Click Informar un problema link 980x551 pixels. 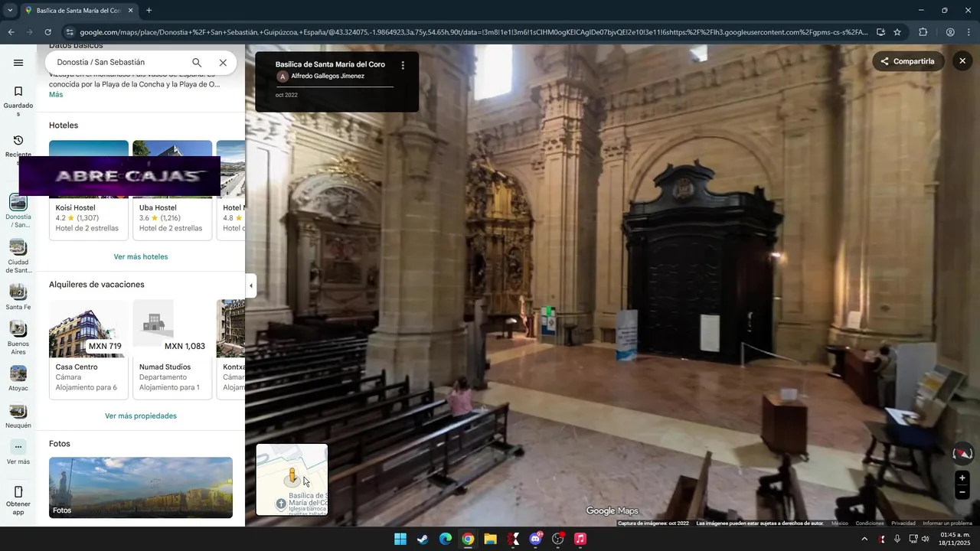tap(947, 523)
